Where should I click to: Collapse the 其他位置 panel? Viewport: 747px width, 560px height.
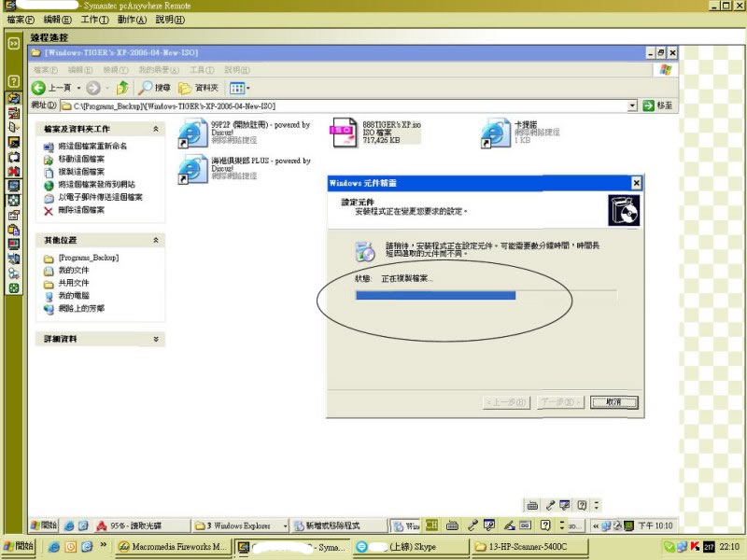click(156, 240)
